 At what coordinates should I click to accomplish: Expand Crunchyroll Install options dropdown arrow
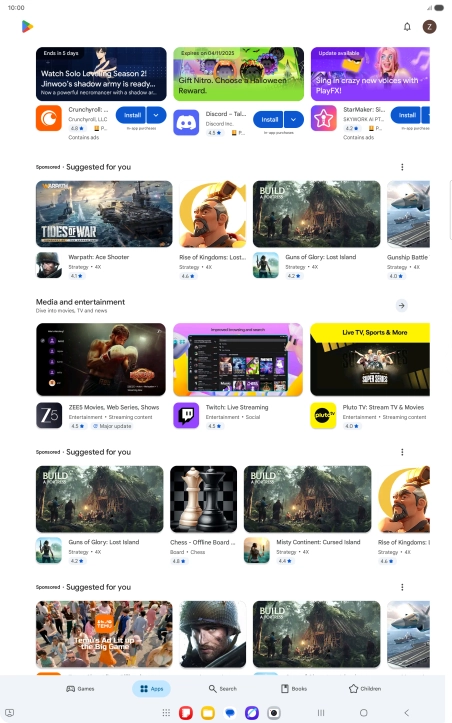click(156, 115)
